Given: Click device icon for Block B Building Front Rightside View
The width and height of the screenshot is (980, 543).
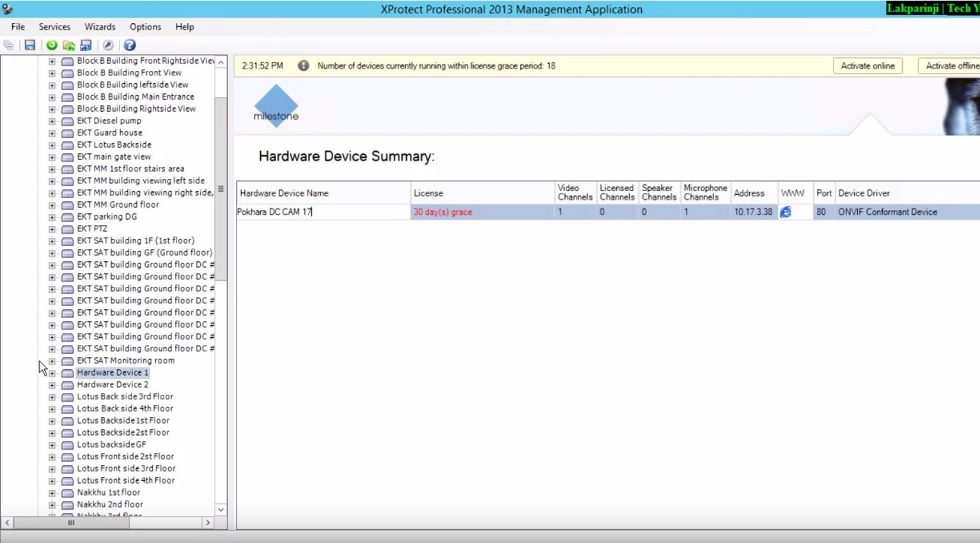Looking at the screenshot, I should point(67,61).
